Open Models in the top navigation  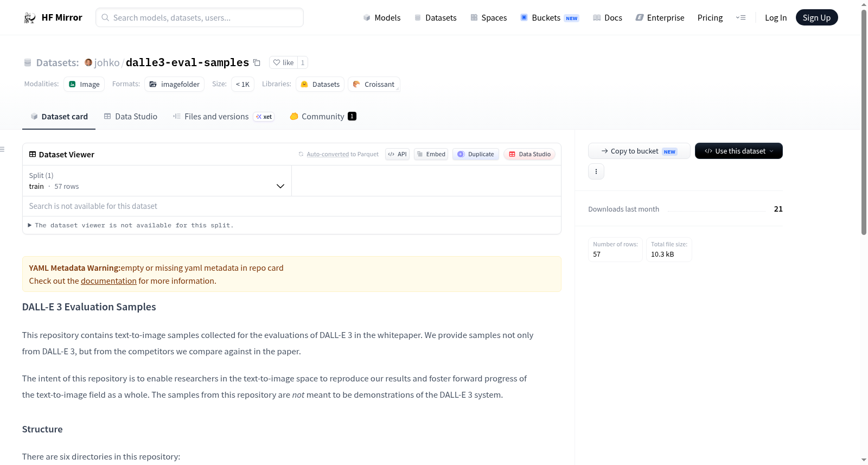pos(382,18)
